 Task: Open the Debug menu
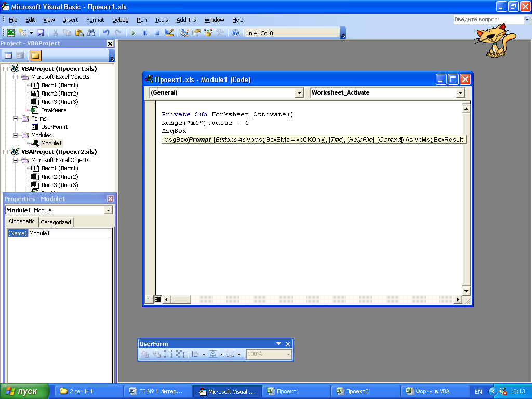point(120,20)
